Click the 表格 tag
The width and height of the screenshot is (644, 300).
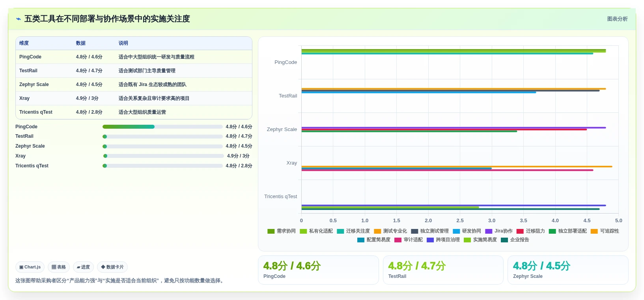pos(59,267)
